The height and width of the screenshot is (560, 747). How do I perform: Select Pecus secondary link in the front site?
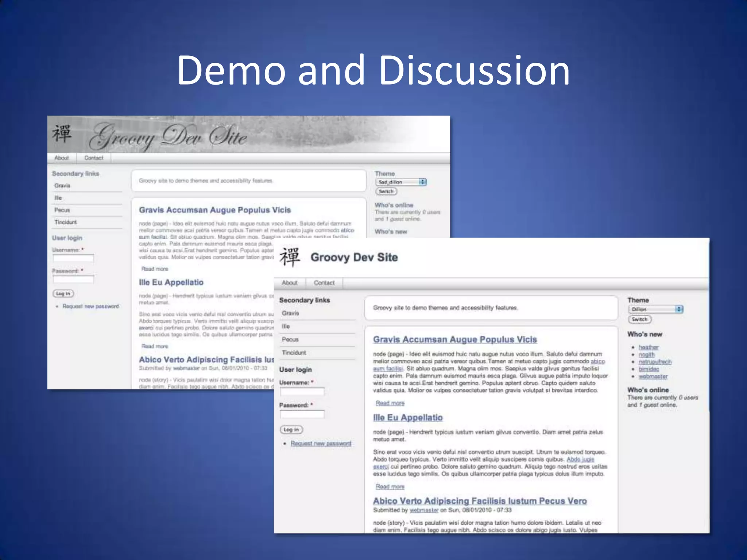coord(290,339)
